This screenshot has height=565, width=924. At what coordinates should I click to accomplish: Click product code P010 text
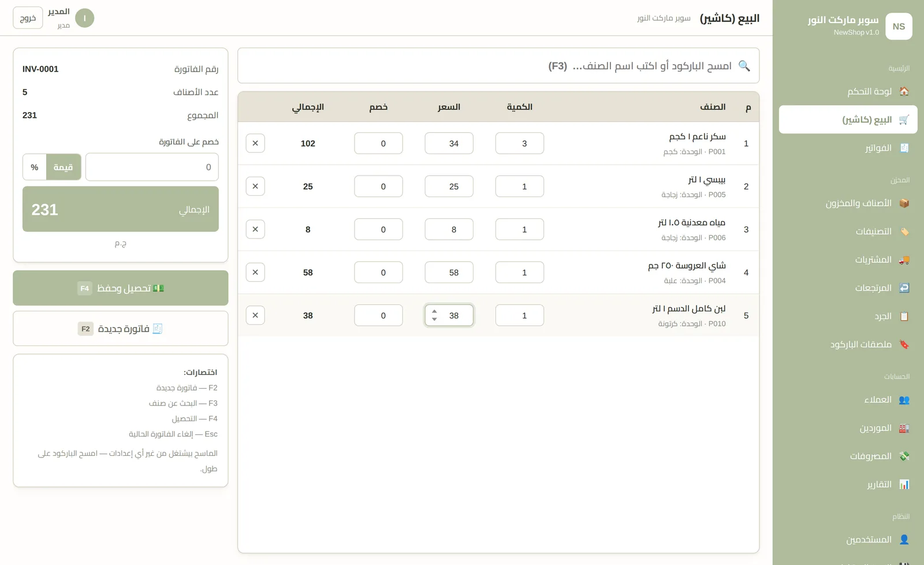click(717, 324)
